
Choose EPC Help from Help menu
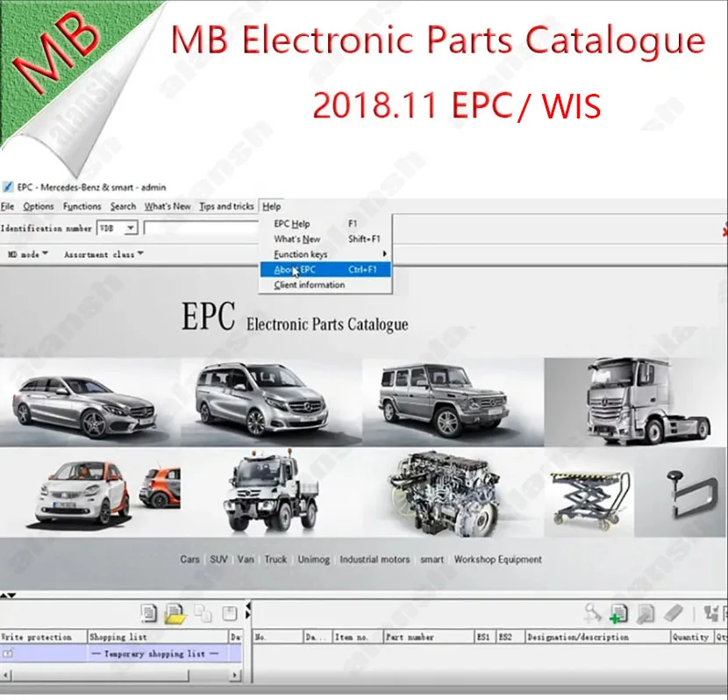[326, 224]
